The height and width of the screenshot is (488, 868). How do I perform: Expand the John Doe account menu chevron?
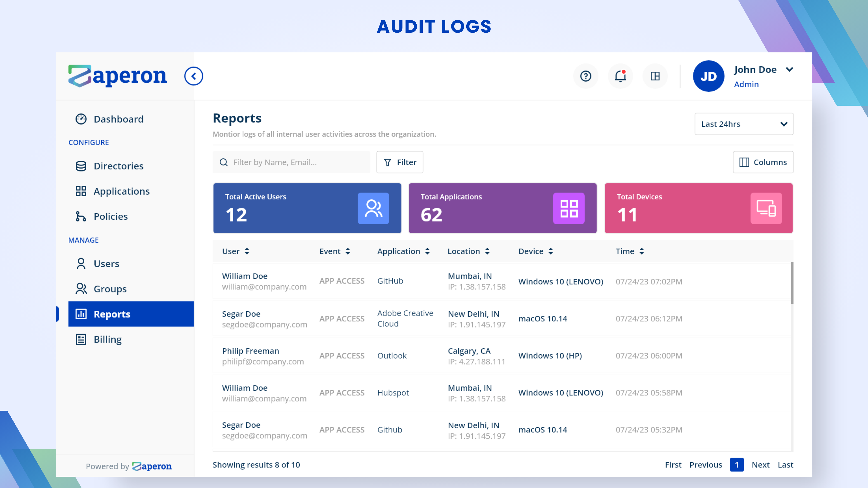(789, 69)
